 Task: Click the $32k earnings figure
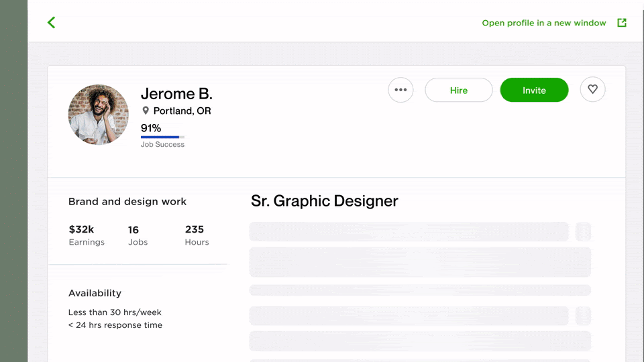pyautogui.click(x=81, y=229)
